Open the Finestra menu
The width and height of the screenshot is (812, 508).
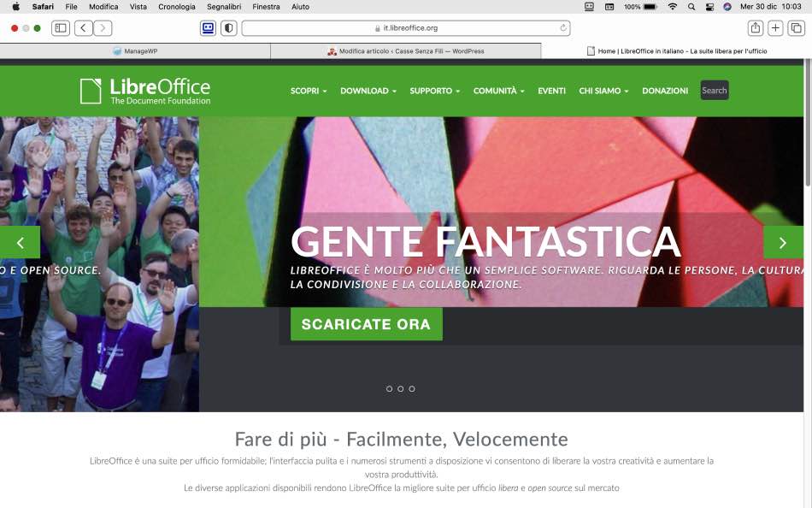266,7
